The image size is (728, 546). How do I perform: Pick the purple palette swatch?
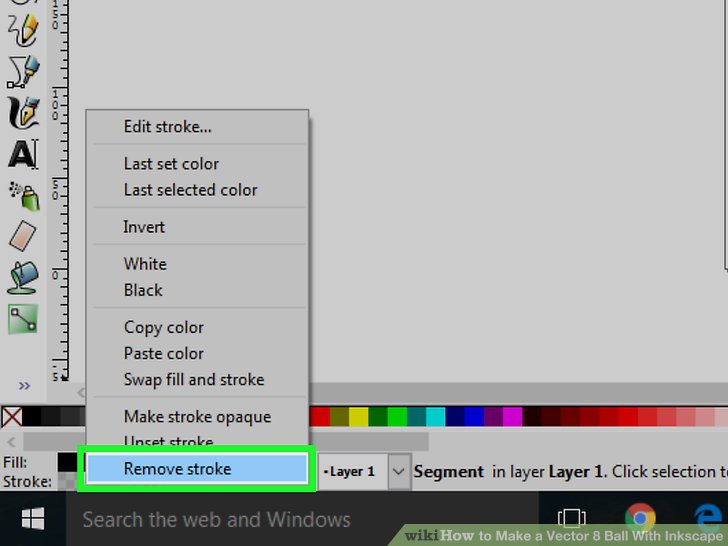[494, 416]
